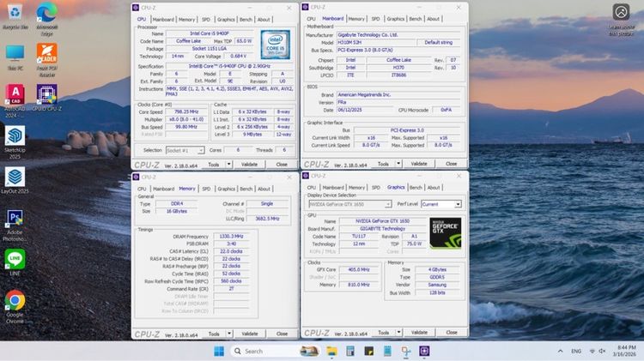
Task: Click the spotlight icon at desktop top-right
Action: pos(621,12)
